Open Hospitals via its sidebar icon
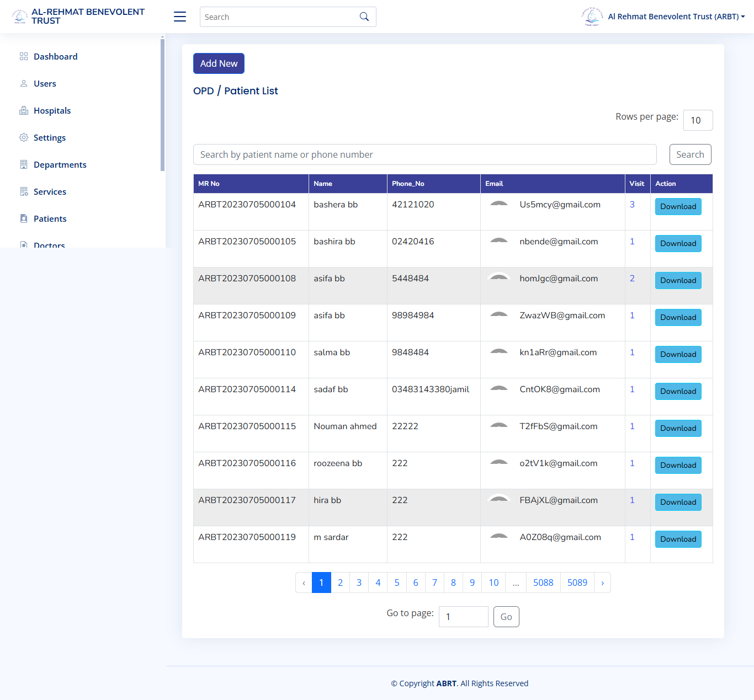Screen dimensions: 754x700 23,110
